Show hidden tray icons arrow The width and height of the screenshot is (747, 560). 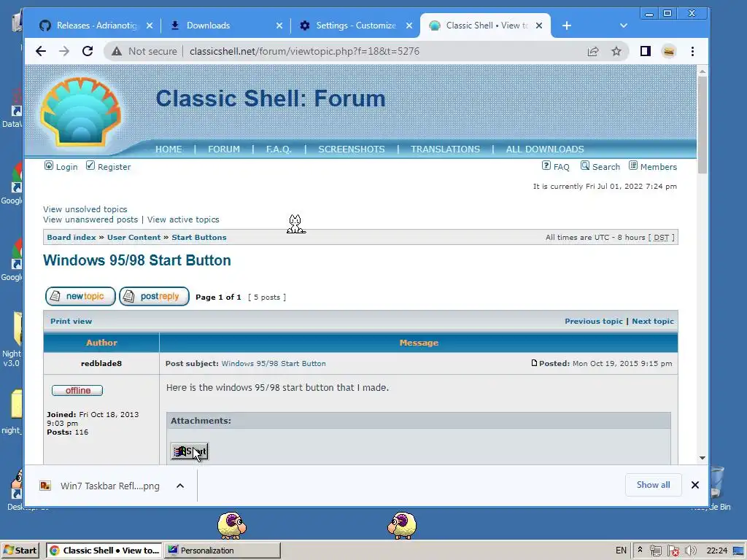click(x=640, y=550)
